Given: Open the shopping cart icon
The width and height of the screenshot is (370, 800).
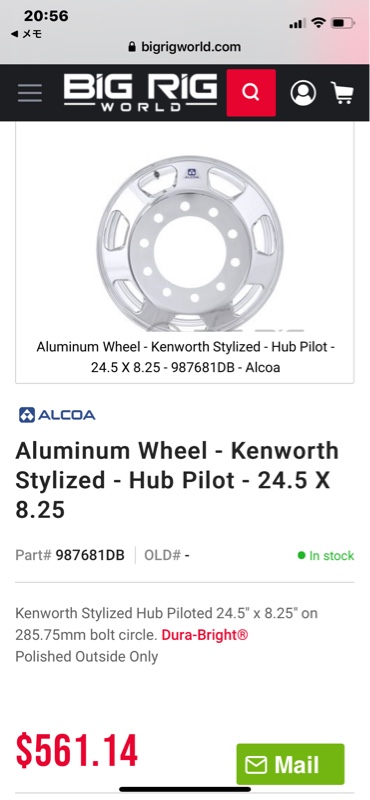Looking at the screenshot, I should click(x=342, y=93).
